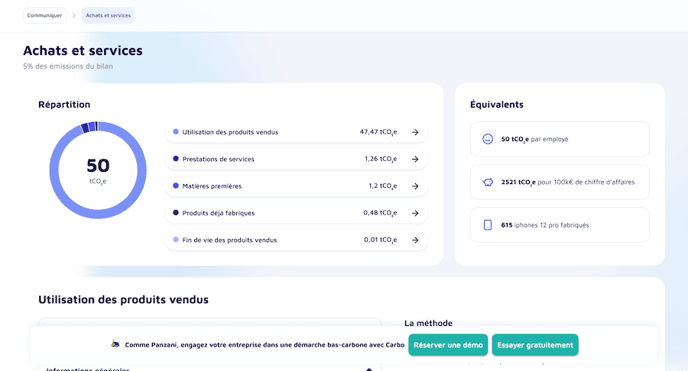Screen dimensions: 688x371
Task: Open arrow for Produits déjà fabriqués
Action: pyautogui.click(x=415, y=213)
